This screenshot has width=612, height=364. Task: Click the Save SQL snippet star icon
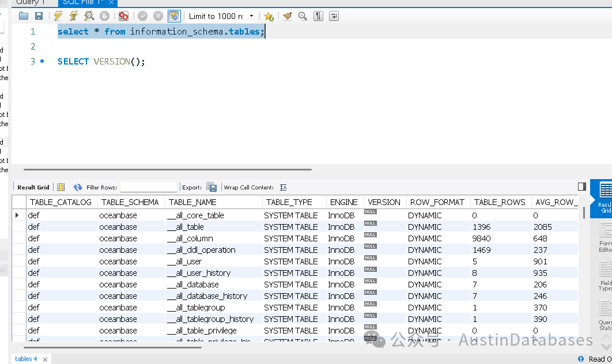pyautogui.click(x=269, y=16)
